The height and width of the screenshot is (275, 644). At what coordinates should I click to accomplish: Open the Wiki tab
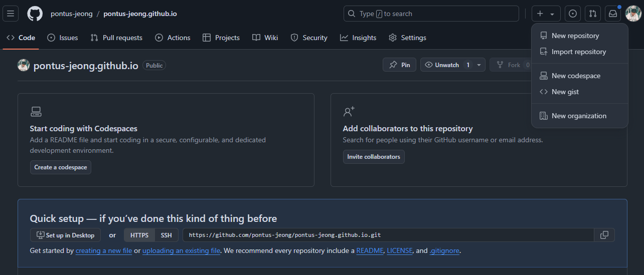[x=265, y=38]
